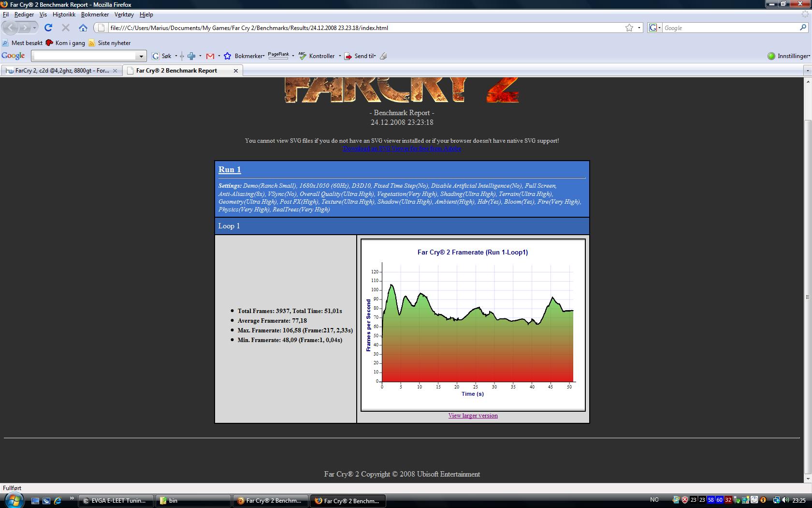Switch to the bin folder taskbar window
The image size is (812, 508).
[193, 501]
